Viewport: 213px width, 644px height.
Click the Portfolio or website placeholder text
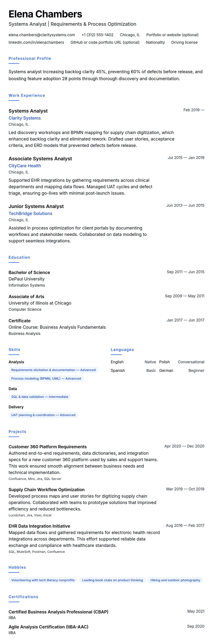(172, 35)
